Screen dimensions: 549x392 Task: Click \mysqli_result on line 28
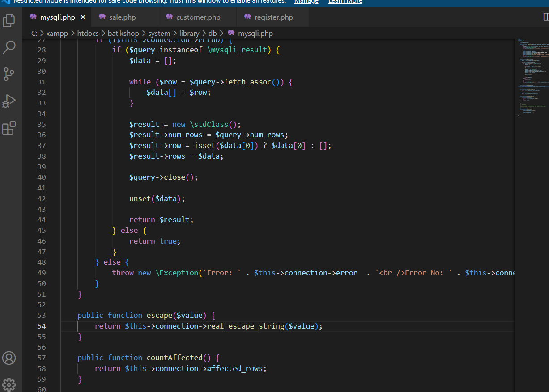(237, 50)
